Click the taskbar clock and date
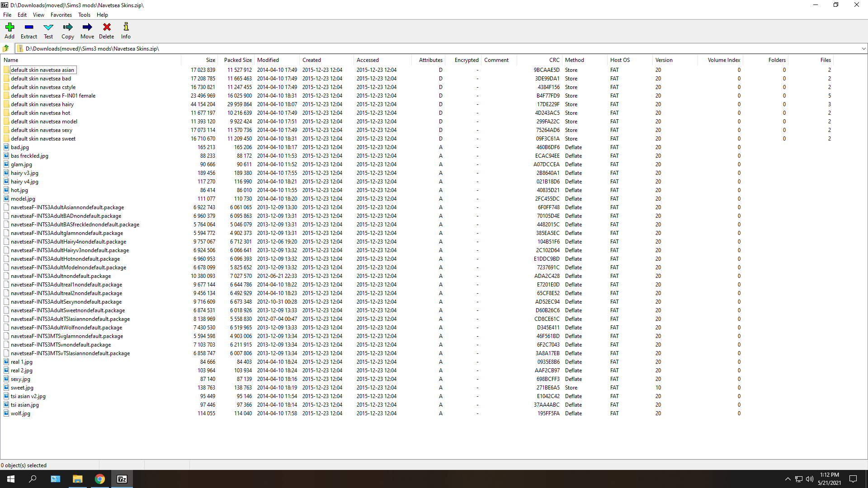The width and height of the screenshot is (868, 488). pos(829,479)
